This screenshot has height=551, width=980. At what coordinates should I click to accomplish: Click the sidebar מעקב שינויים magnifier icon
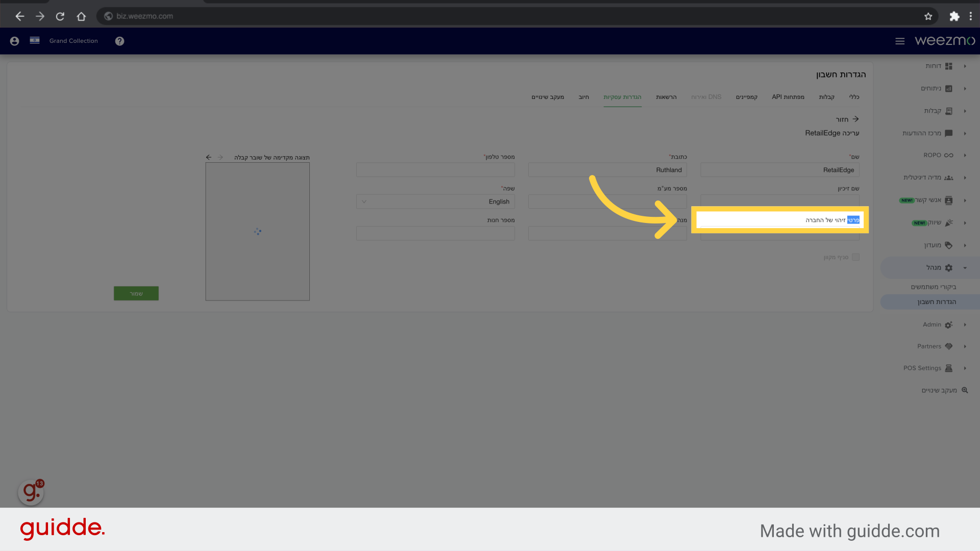(965, 390)
